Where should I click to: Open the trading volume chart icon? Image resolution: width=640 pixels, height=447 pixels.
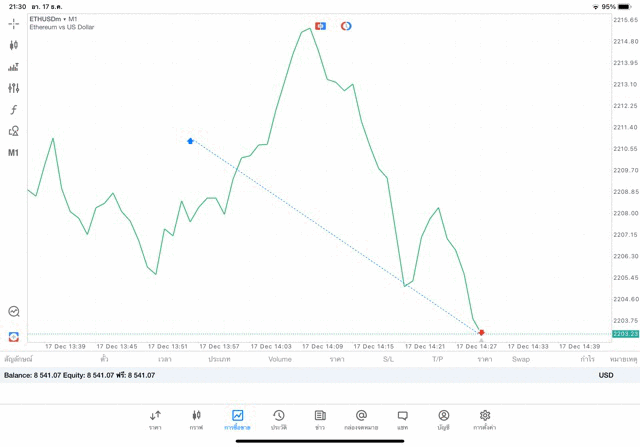(13, 67)
